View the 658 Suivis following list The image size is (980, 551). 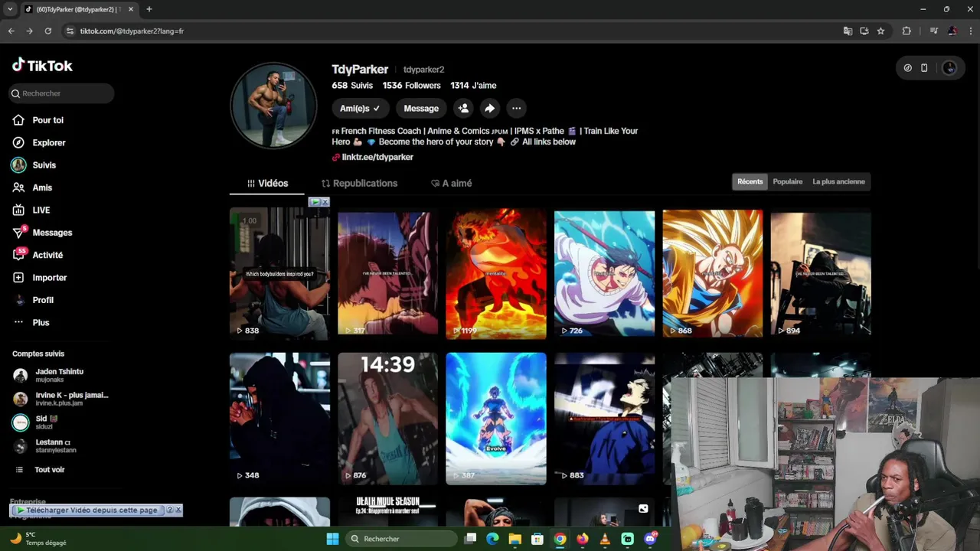tap(352, 86)
